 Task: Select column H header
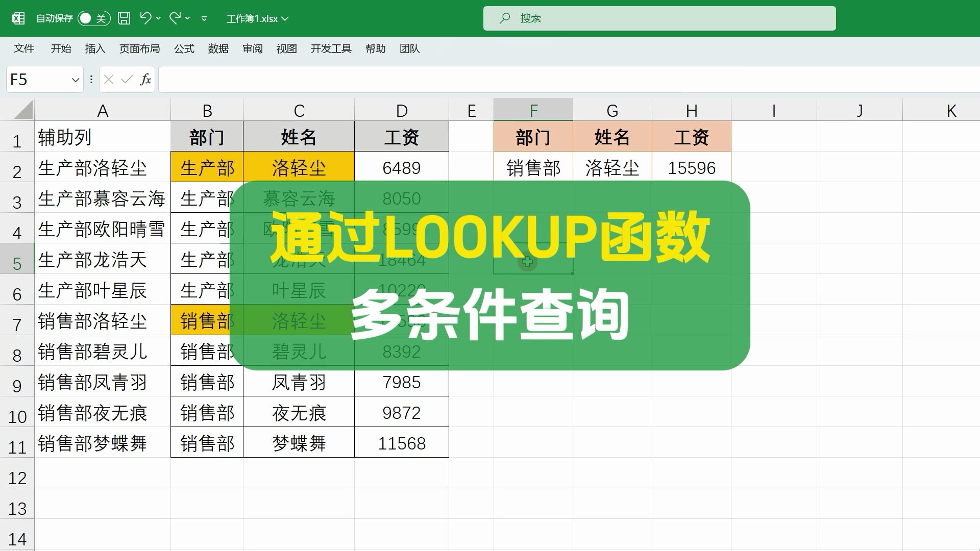point(692,110)
